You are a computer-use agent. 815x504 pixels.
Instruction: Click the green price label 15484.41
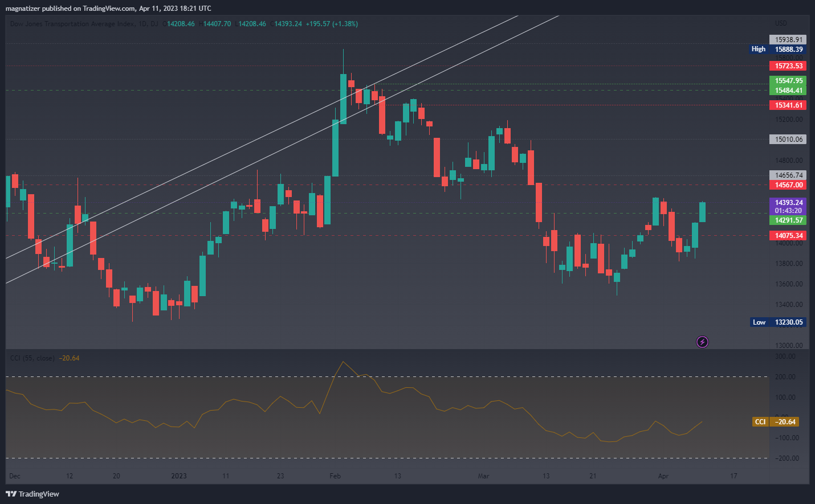click(x=788, y=91)
